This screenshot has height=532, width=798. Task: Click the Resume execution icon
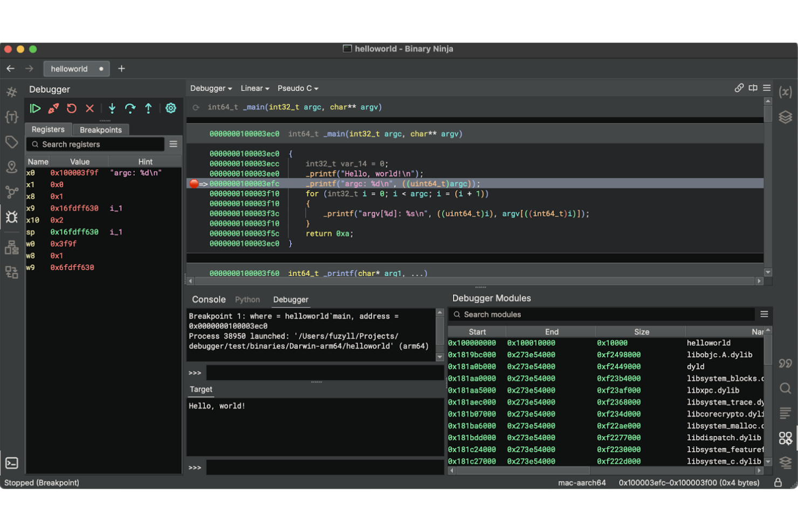tap(35, 108)
